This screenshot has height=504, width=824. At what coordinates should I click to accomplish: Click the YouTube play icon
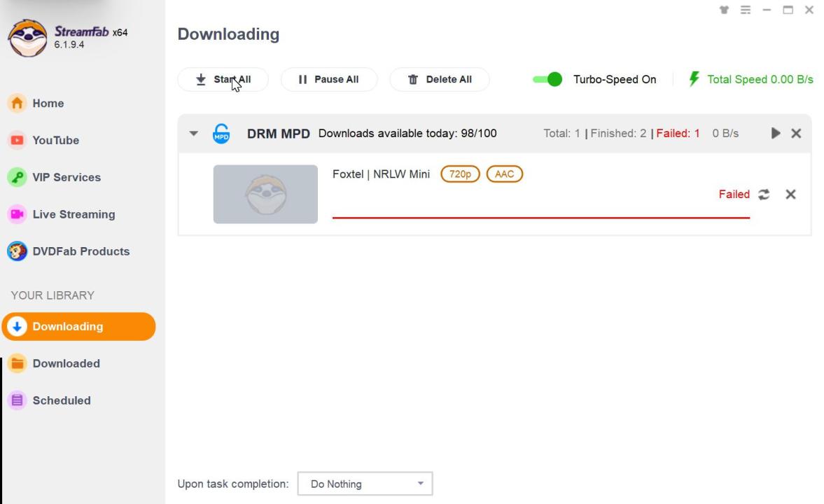(x=17, y=140)
